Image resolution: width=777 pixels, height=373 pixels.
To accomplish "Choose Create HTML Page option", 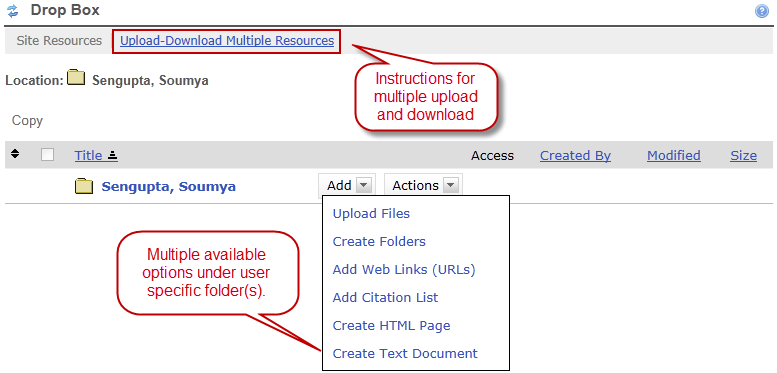I will [x=391, y=325].
